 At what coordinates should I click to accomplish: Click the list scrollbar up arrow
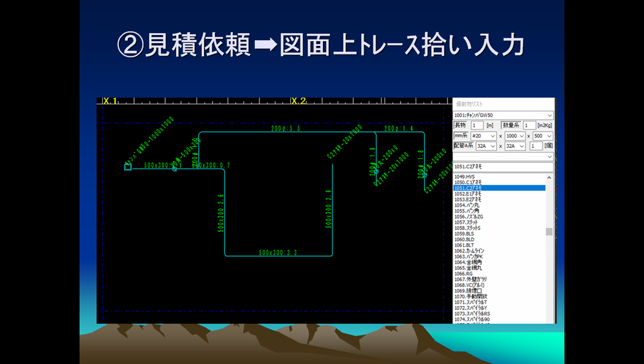[x=549, y=177]
